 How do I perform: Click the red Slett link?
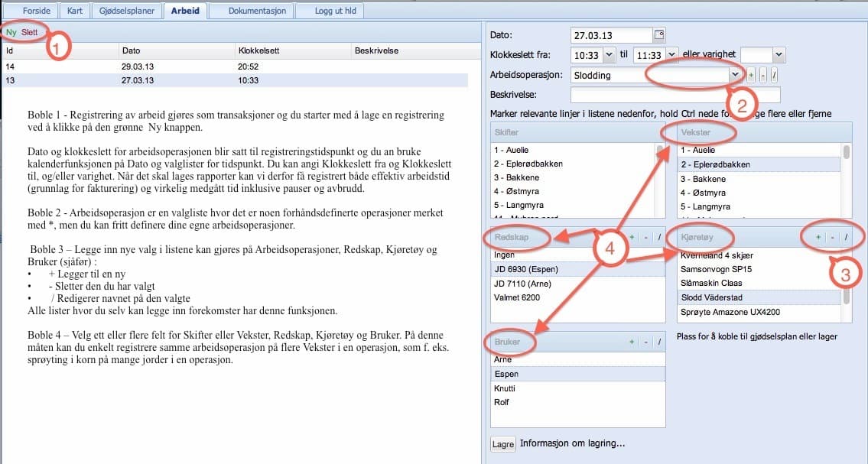[29, 32]
